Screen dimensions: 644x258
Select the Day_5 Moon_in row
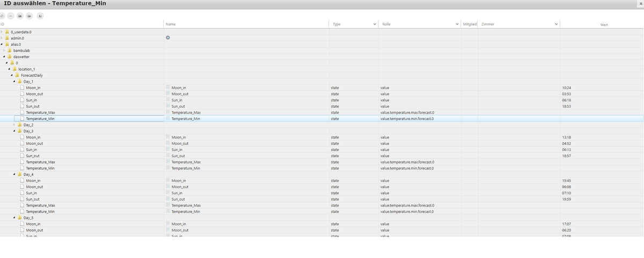(322, 224)
